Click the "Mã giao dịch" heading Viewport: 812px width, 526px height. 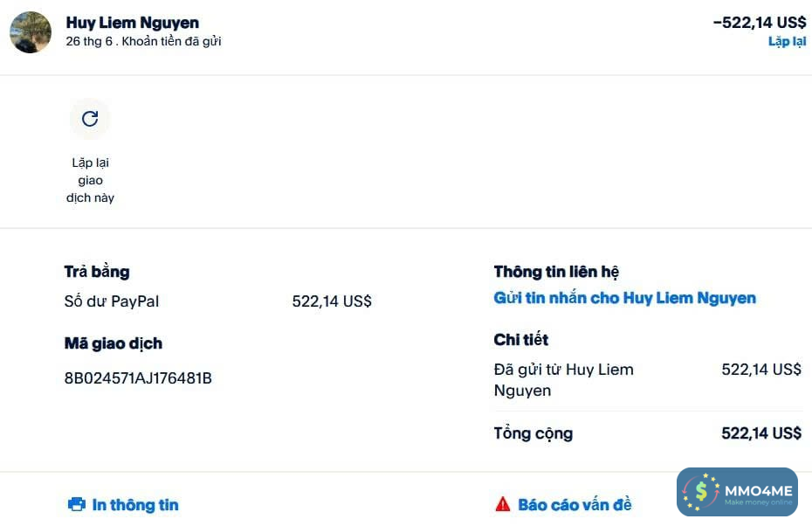click(x=114, y=343)
